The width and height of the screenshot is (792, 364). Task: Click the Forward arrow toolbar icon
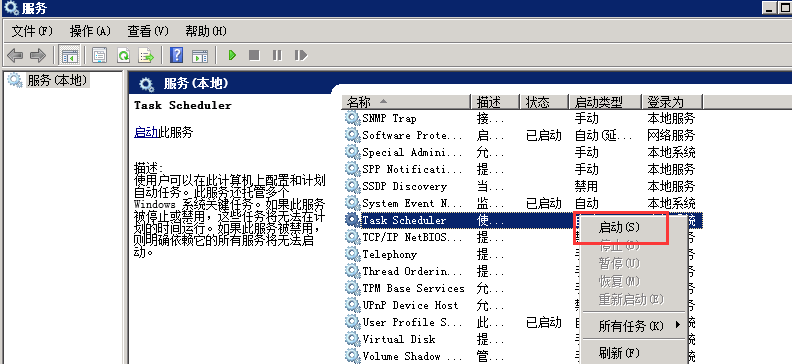click(x=38, y=55)
